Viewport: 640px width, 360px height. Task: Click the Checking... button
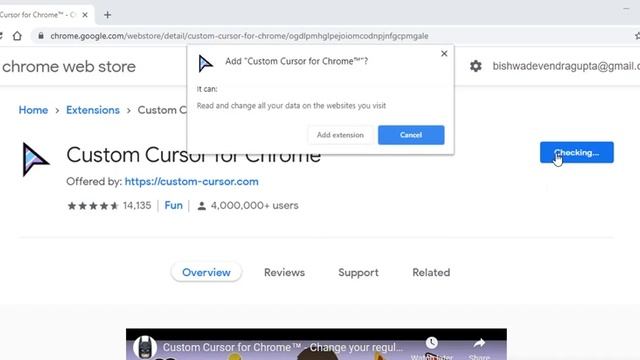coord(577,152)
